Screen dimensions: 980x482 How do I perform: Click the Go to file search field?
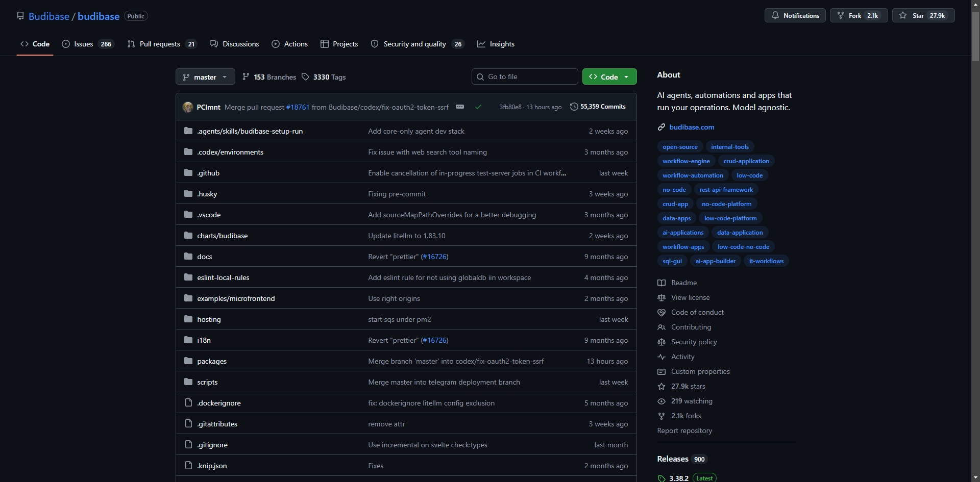[x=525, y=77]
